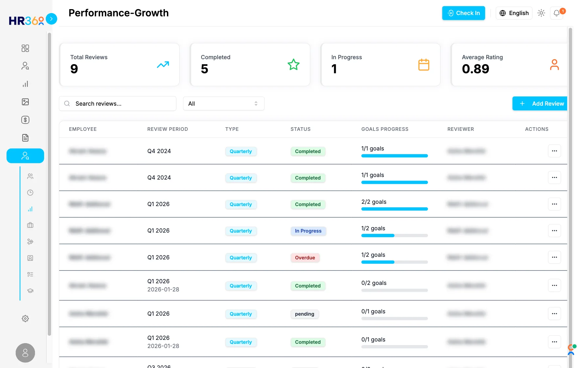Select the highlighted performance sidebar item

[x=25, y=156]
